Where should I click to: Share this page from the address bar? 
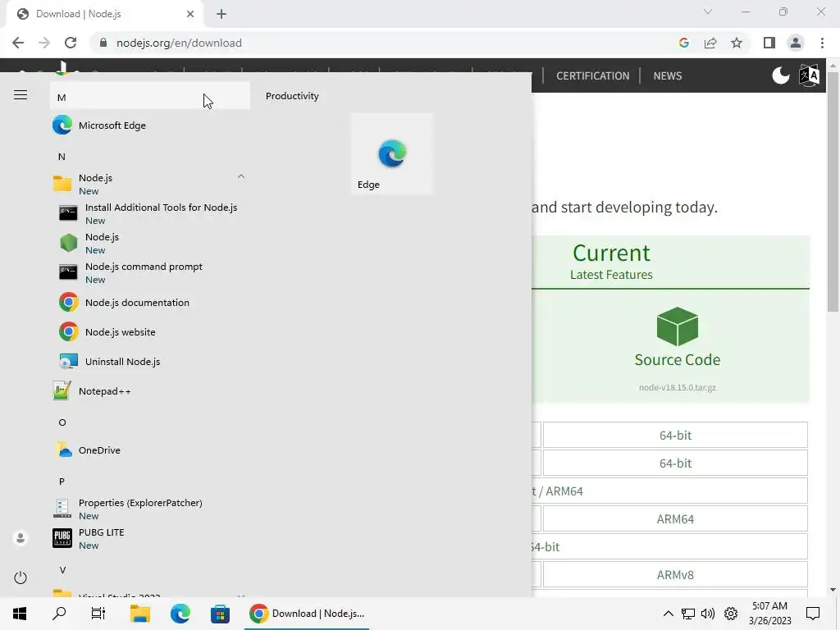click(x=710, y=43)
